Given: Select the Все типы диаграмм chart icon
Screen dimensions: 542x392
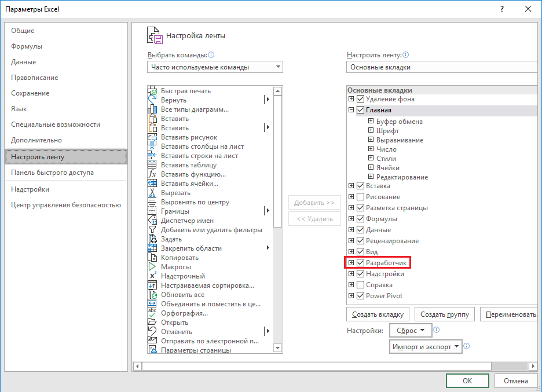Looking at the screenshot, I should pos(152,109).
